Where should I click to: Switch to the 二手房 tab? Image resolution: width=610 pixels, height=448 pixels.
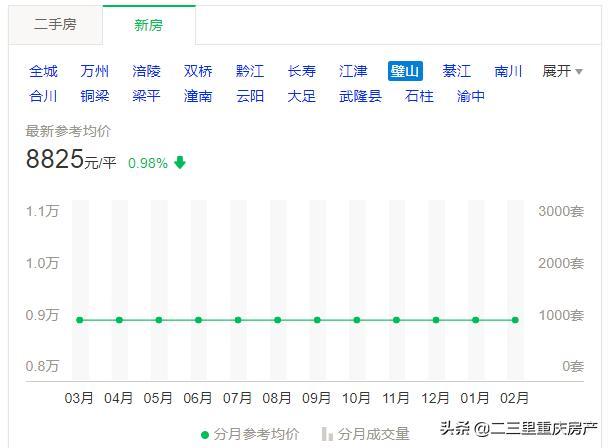(x=55, y=24)
